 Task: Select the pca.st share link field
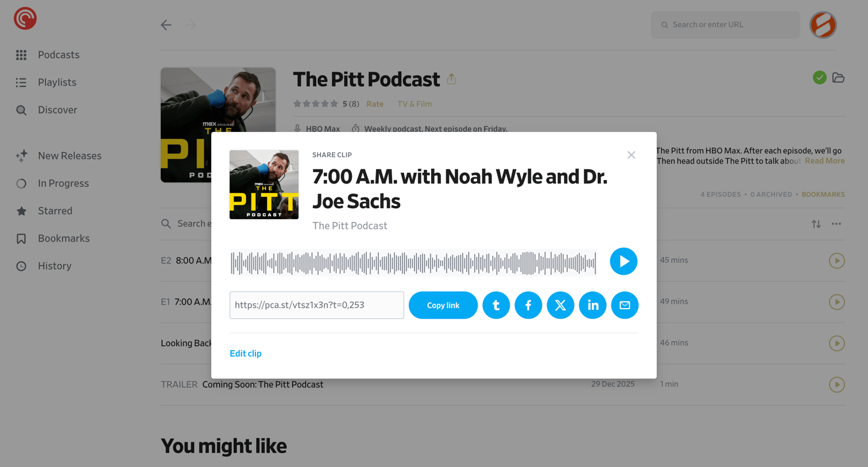[x=317, y=305]
